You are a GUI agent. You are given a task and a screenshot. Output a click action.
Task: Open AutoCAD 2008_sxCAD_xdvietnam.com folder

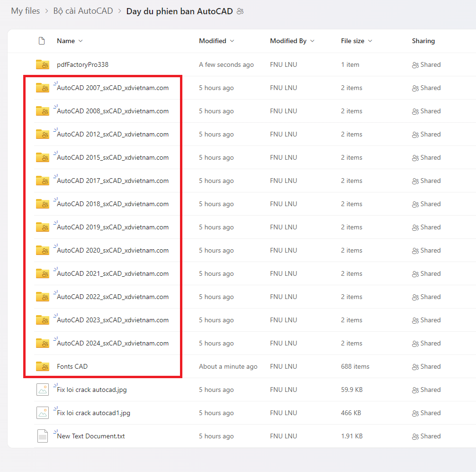[113, 111]
